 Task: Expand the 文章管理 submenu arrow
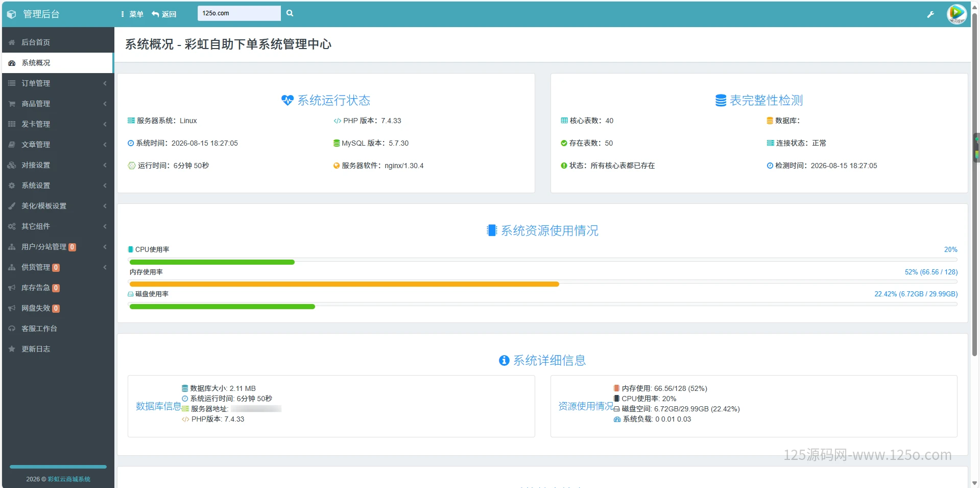point(105,145)
